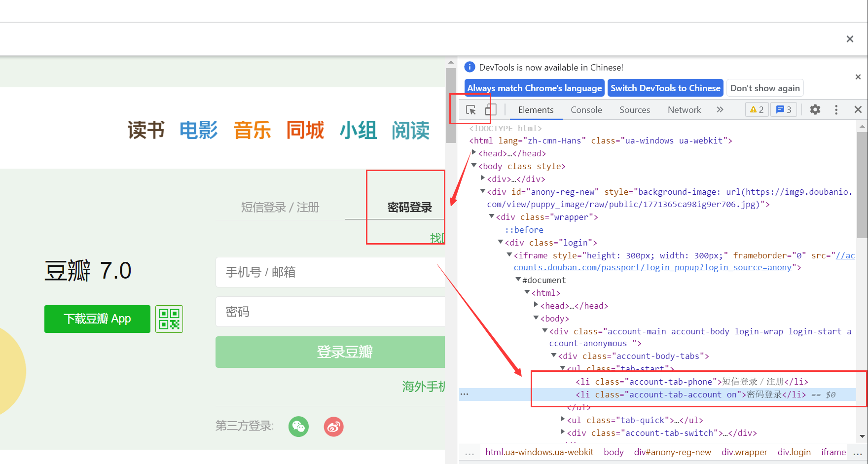Click breadcrumb body
This screenshot has width=868, height=464.
[x=614, y=452]
